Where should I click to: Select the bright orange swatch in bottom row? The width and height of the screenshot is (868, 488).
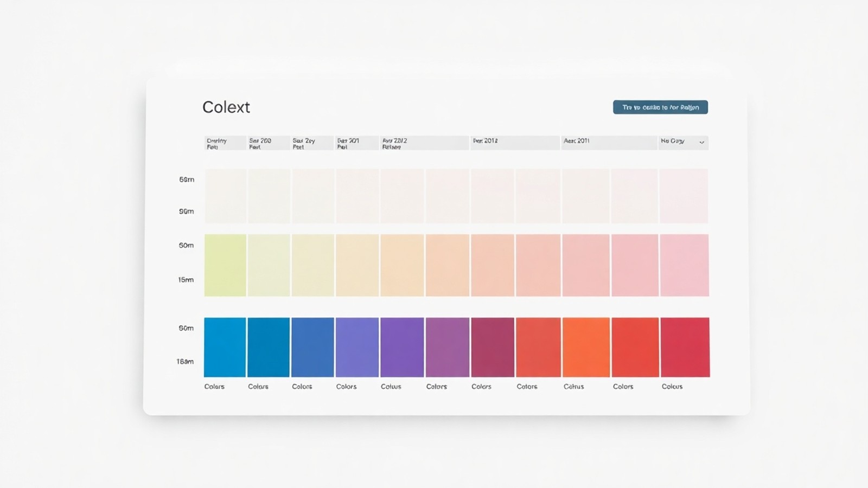[x=586, y=347]
